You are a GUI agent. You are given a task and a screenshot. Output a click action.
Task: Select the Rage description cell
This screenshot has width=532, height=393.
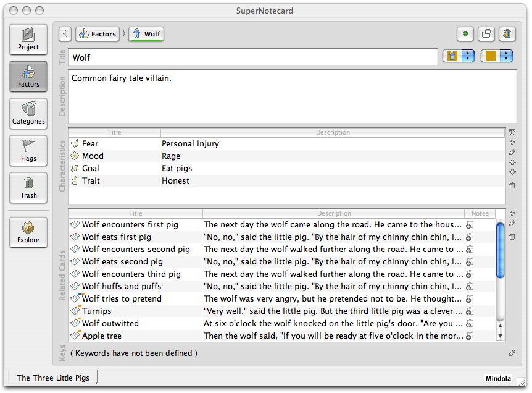coord(333,156)
